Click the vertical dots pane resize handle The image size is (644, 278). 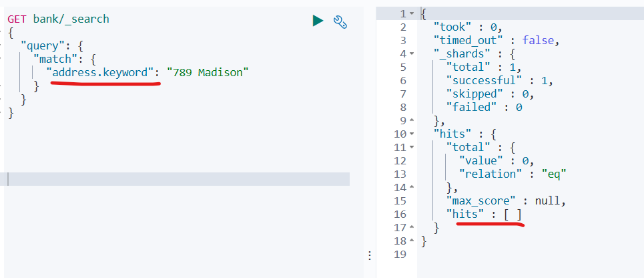point(370,256)
